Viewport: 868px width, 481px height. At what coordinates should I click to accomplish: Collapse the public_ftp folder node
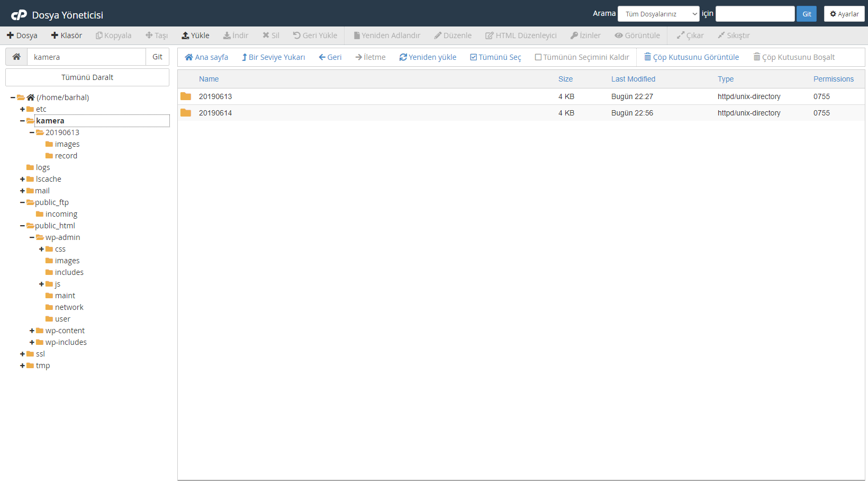coord(22,202)
